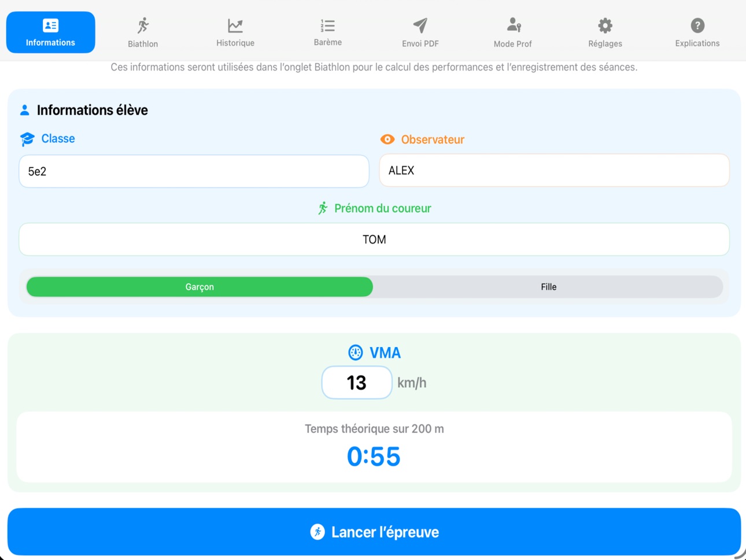Click the km/h unit label

coord(412,383)
